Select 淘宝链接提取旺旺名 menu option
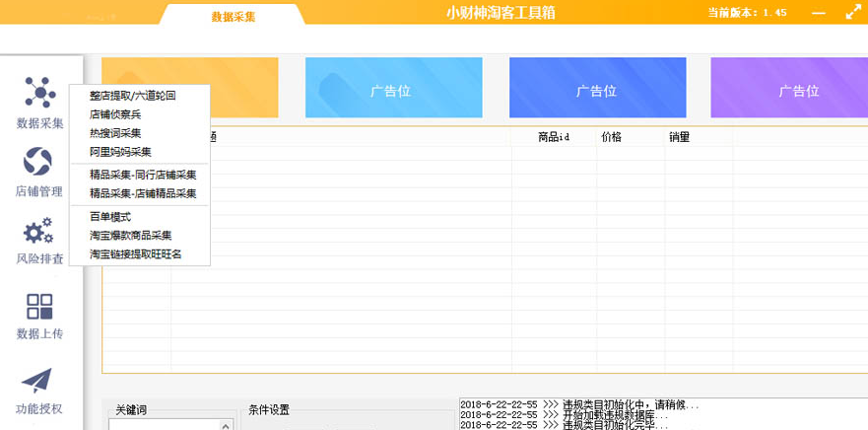This screenshot has width=868, height=430. click(x=136, y=254)
